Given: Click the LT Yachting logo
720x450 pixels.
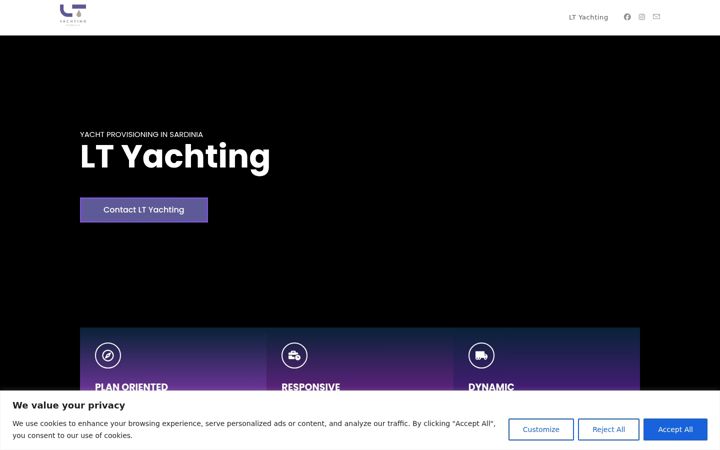Looking at the screenshot, I should tap(73, 15).
